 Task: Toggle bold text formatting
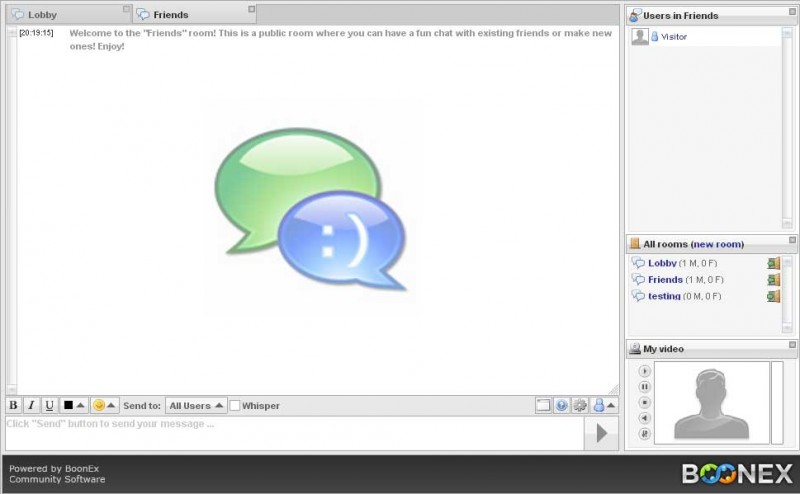click(x=14, y=405)
